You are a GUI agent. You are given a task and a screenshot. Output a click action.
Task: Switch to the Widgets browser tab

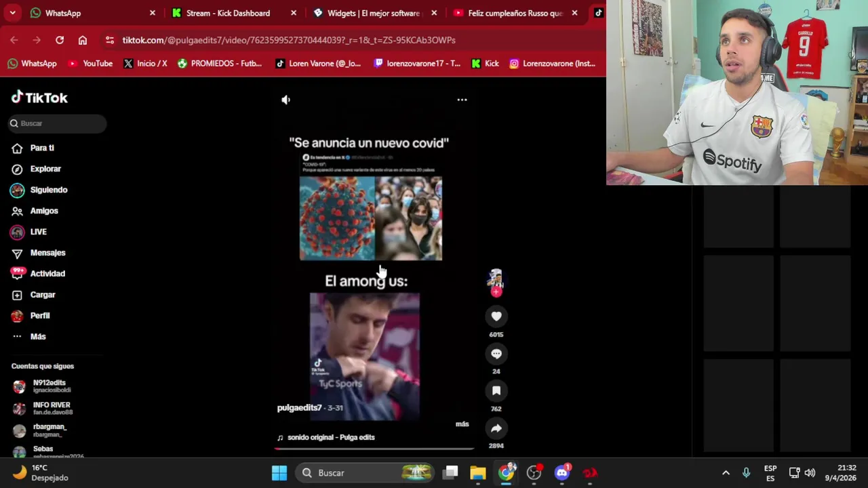[374, 13]
